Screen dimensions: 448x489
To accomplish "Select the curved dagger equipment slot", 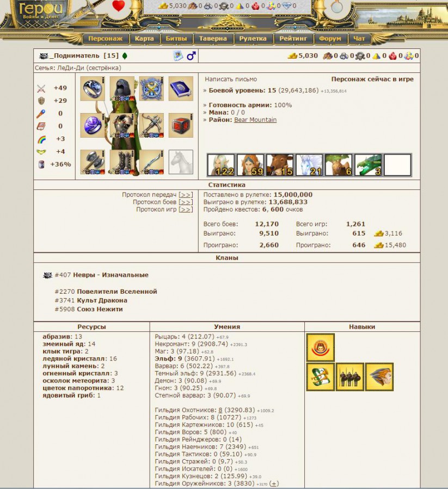I will point(151,162).
